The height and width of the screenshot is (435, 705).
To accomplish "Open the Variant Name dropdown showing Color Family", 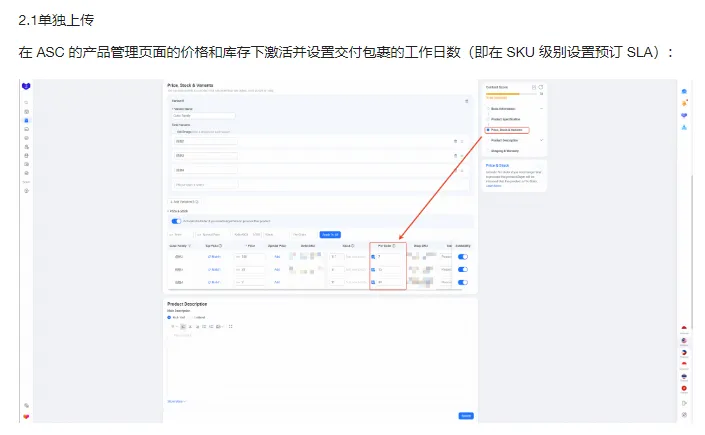I will tap(203, 116).
